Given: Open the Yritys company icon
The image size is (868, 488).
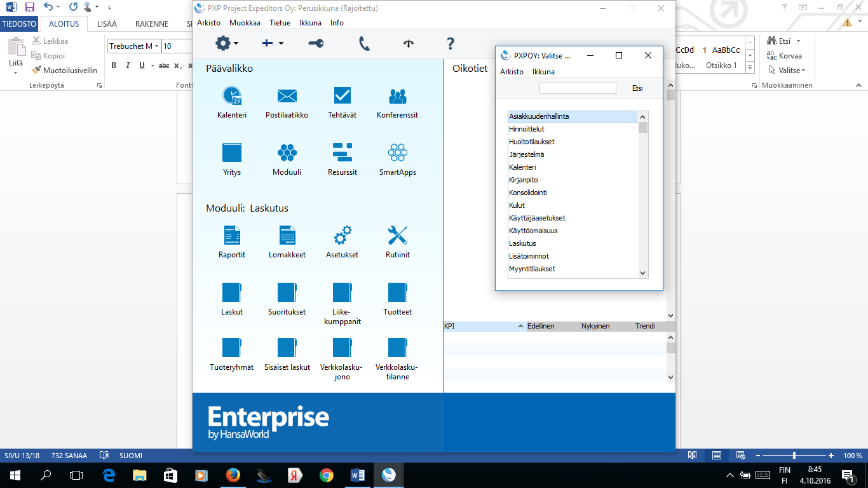Looking at the screenshot, I should click(x=232, y=152).
